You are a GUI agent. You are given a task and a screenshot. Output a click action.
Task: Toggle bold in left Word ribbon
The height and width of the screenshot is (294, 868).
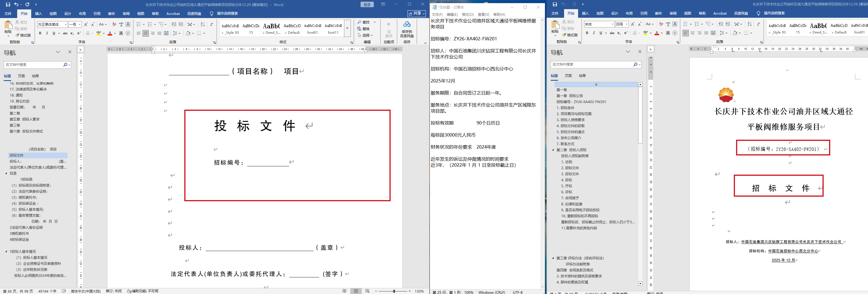[x=40, y=33]
